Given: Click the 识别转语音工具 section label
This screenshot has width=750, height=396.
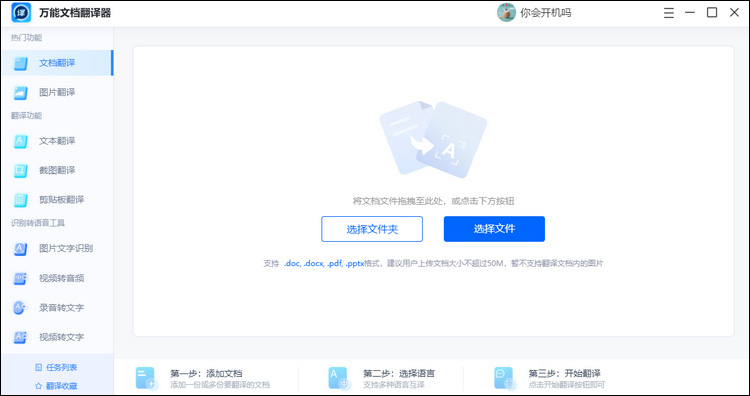Looking at the screenshot, I should [38, 223].
